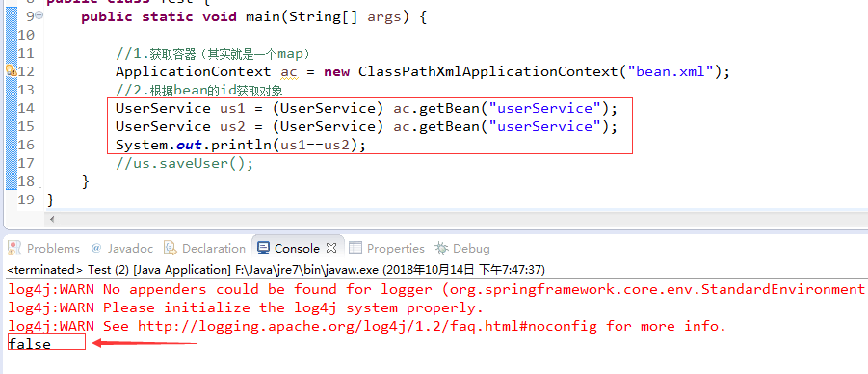Switch to the Properties tab
Screen dimensions: 868x374
pyautogui.click(x=387, y=249)
